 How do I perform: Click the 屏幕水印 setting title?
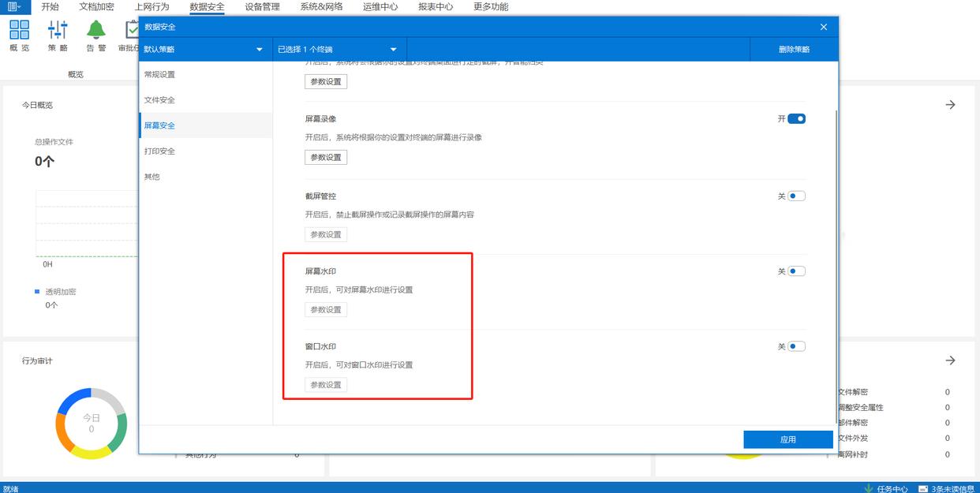click(320, 271)
